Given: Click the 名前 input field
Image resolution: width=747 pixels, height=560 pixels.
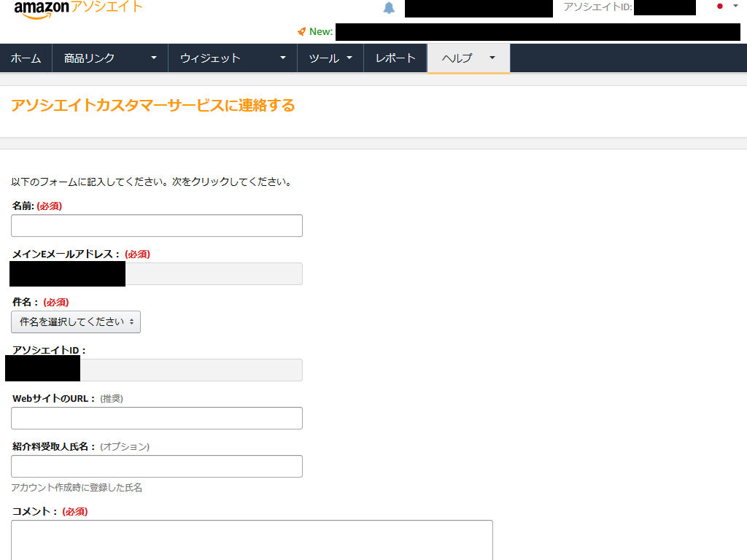Looking at the screenshot, I should 156,225.
